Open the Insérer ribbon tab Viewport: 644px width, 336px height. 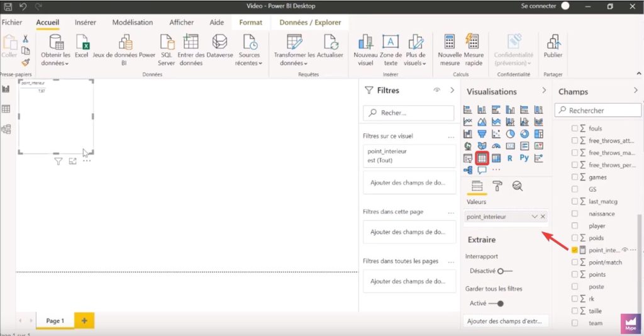(x=86, y=22)
